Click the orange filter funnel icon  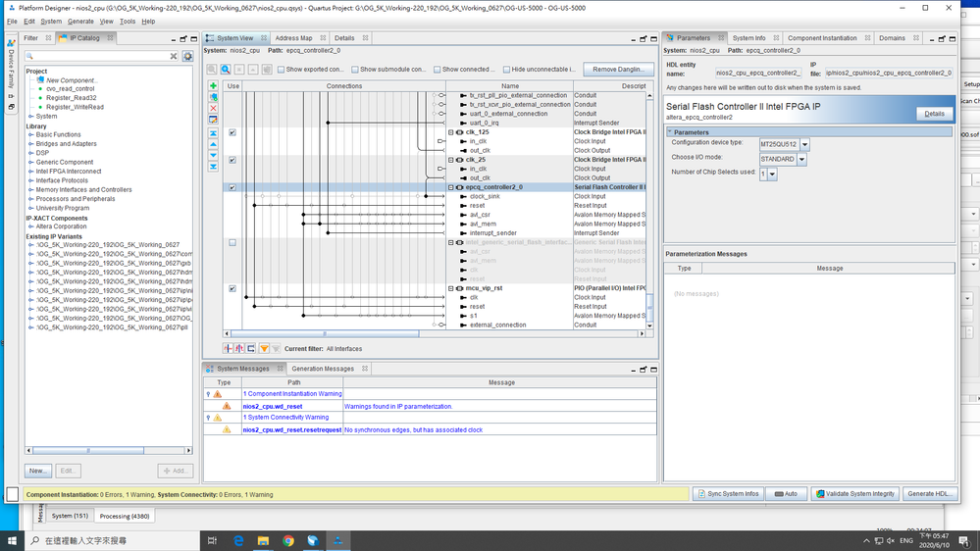click(264, 348)
